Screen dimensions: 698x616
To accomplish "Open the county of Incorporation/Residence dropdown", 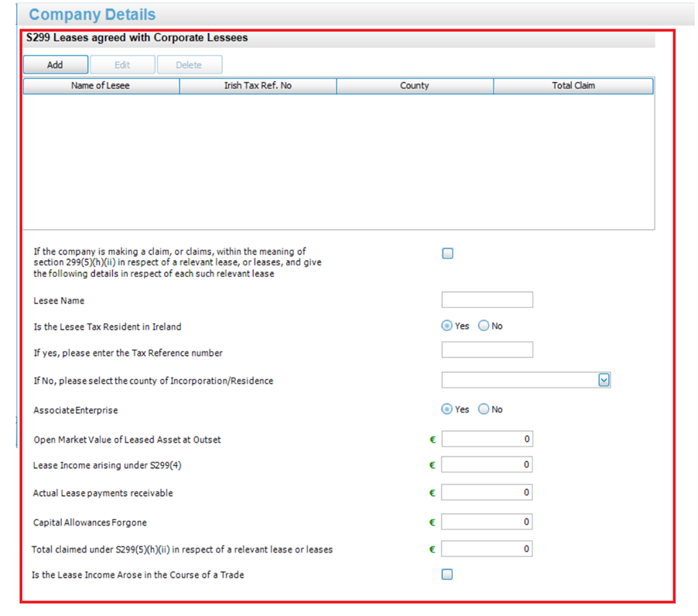I will 604,380.
